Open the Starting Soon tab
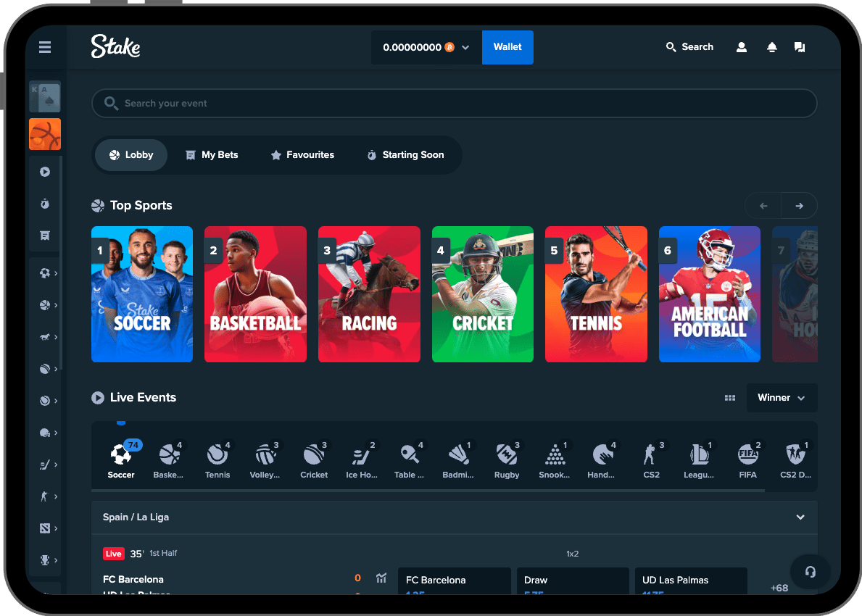862x616 pixels. [405, 155]
